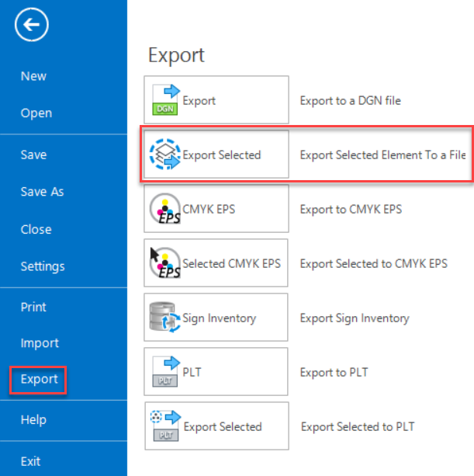Close the current file via sidebar
This screenshot has height=476, width=474.
[36, 229]
